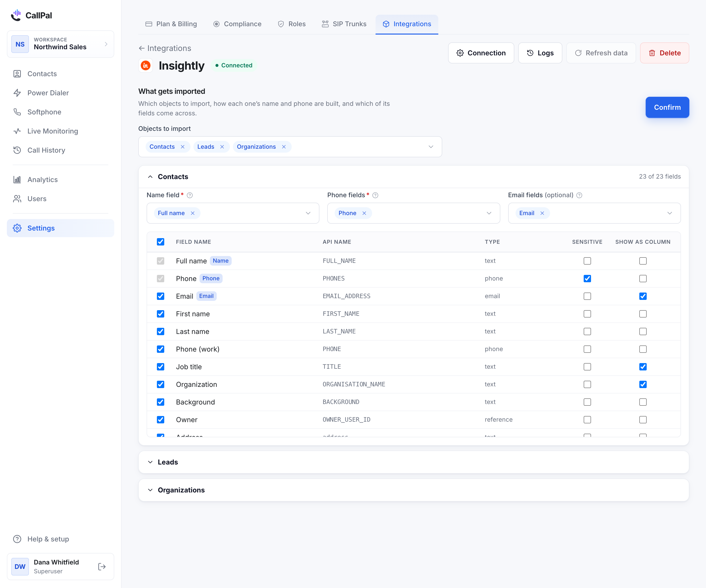Open the Name field dropdown arrow

pos(308,213)
